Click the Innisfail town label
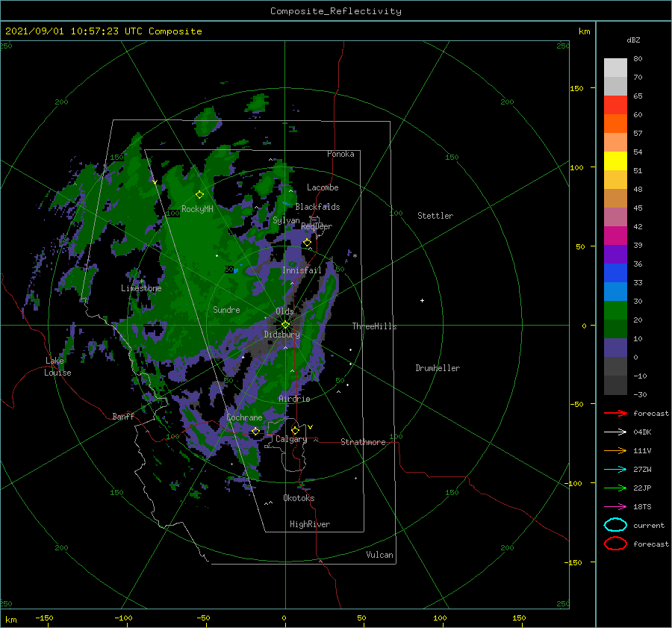The image size is (672, 628). [302, 270]
